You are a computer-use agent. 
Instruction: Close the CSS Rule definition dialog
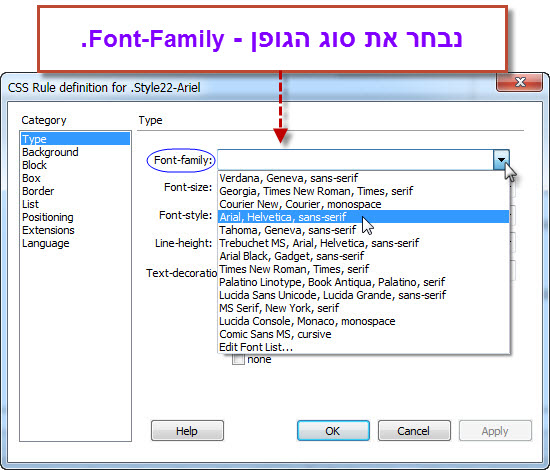click(520, 82)
